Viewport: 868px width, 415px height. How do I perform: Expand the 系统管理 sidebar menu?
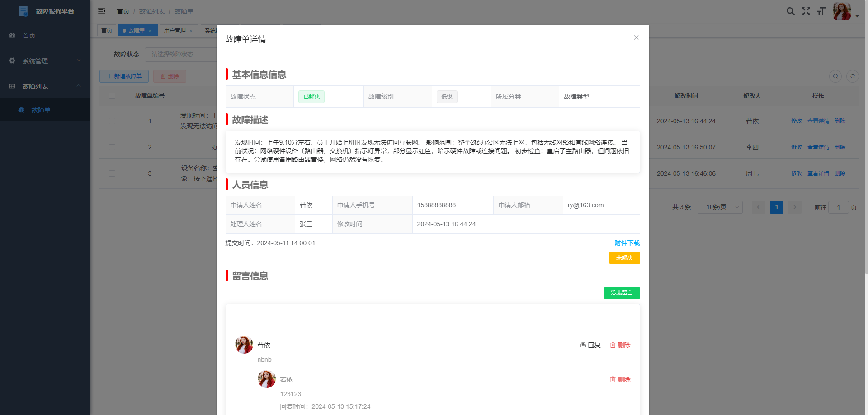tap(45, 61)
